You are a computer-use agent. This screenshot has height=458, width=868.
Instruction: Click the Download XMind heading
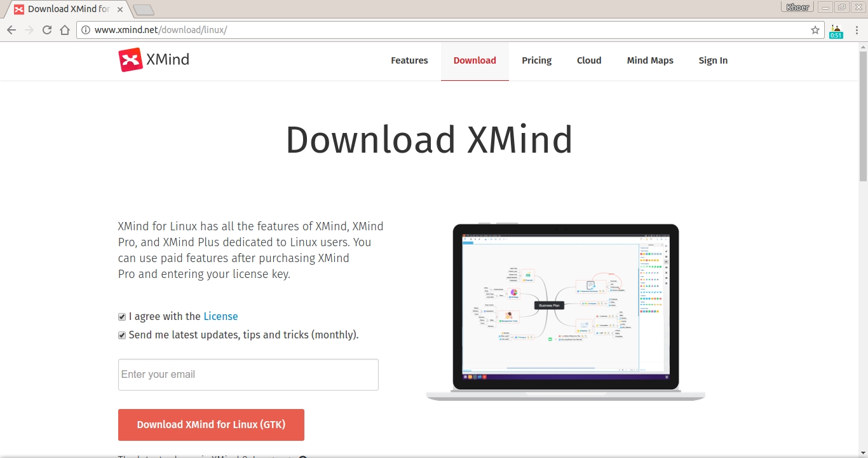(429, 140)
